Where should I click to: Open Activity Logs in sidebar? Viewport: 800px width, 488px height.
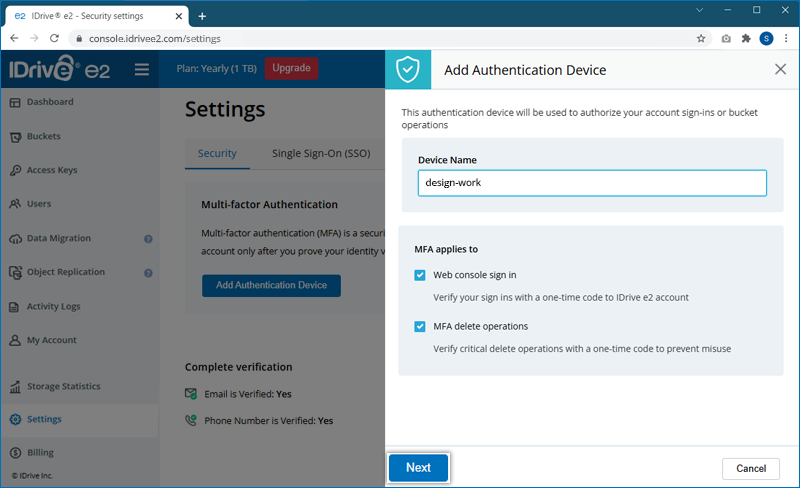pos(54,307)
